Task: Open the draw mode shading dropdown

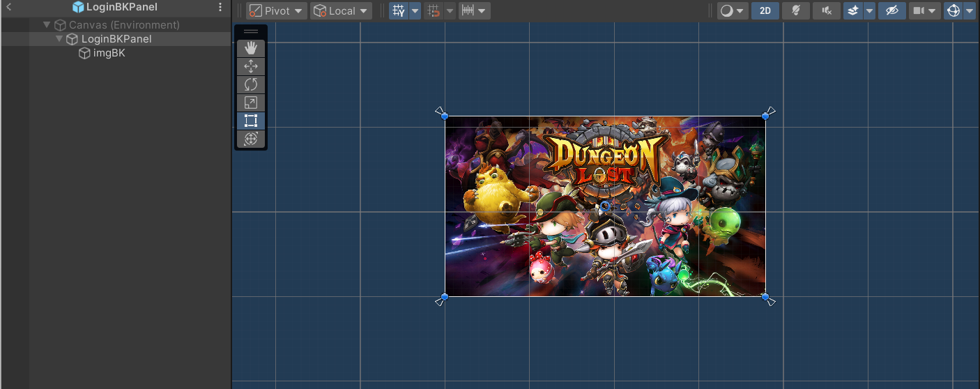Action: click(733, 10)
